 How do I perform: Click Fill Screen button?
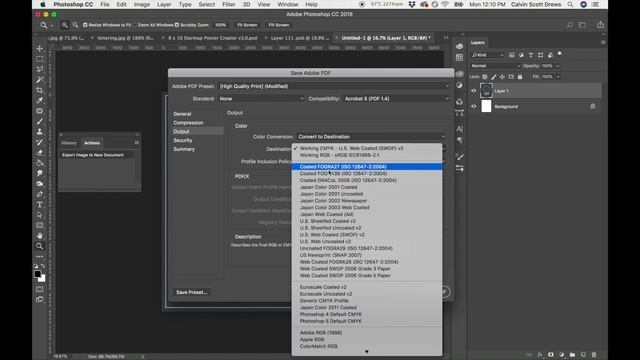pyautogui.click(x=279, y=25)
